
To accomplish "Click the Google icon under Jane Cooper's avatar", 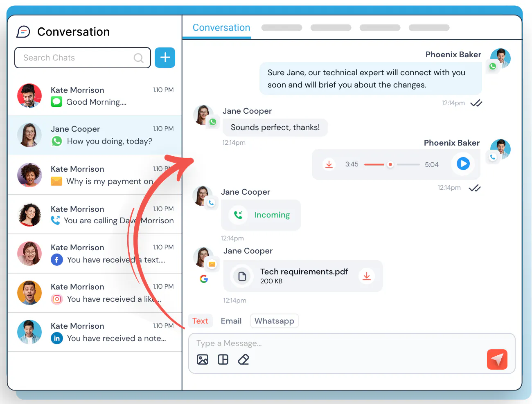I will pyautogui.click(x=204, y=279).
